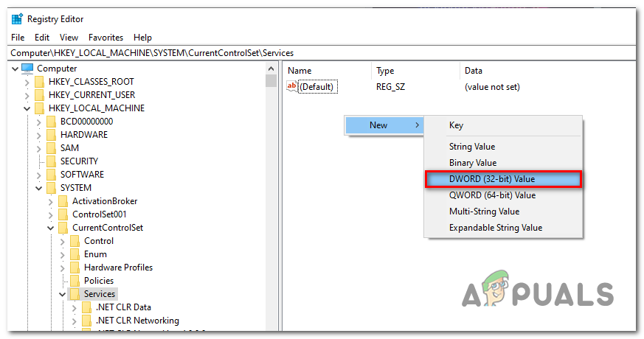
Task: Click the BCD00000000 folder icon
Action: (52, 122)
